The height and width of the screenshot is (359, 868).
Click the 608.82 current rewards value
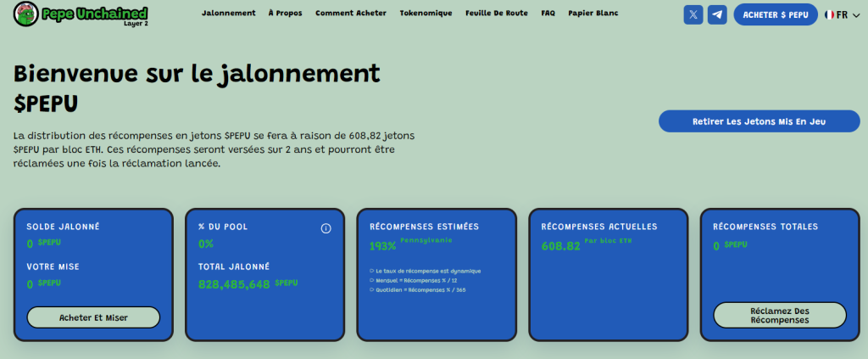point(561,246)
